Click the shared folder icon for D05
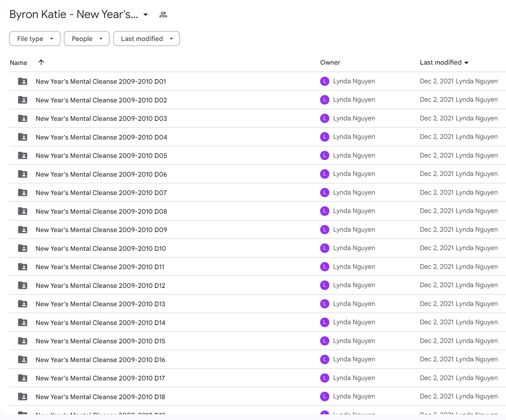 click(23, 155)
